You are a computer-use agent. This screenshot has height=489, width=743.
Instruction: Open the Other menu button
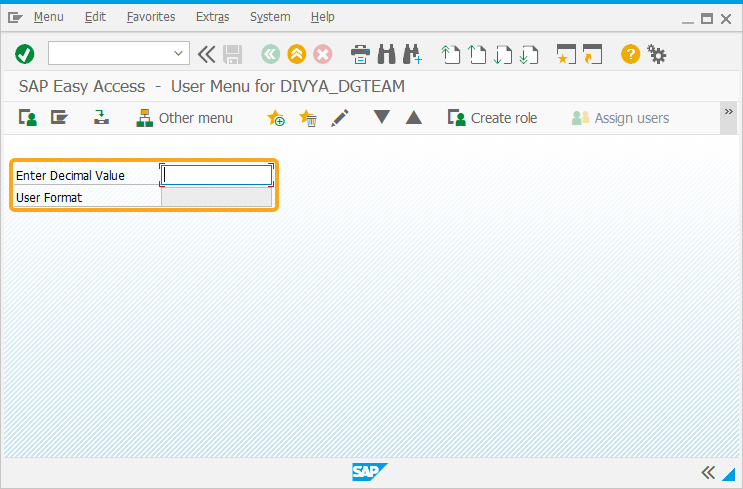(184, 118)
